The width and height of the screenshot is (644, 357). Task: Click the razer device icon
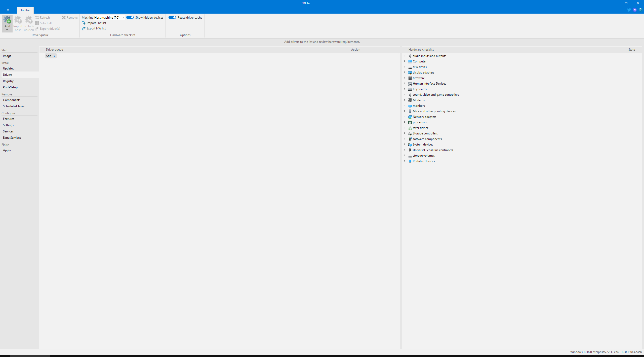pos(410,128)
